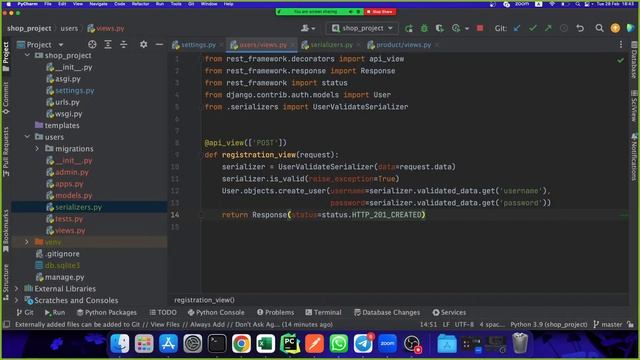Open Search Everywhere magnifier
The image size is (640, 360).
[x=599, y=28]
